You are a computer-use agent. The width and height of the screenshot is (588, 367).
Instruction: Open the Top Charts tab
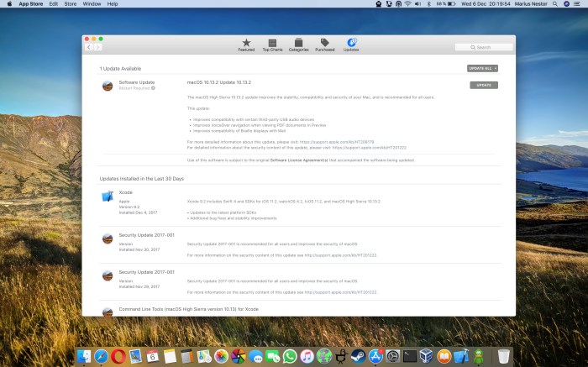tap(272, 45)
